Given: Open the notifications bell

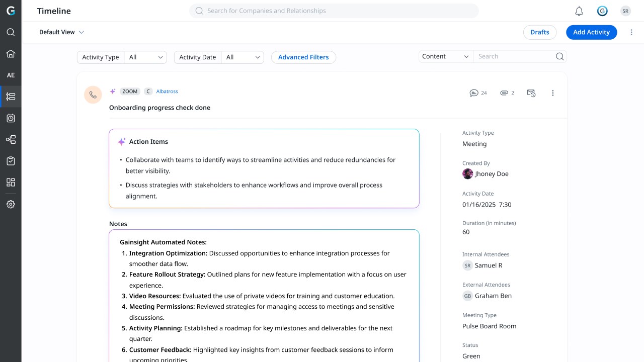Looking at the screenshot, I should pyautogui.click(x=579, y=11).
